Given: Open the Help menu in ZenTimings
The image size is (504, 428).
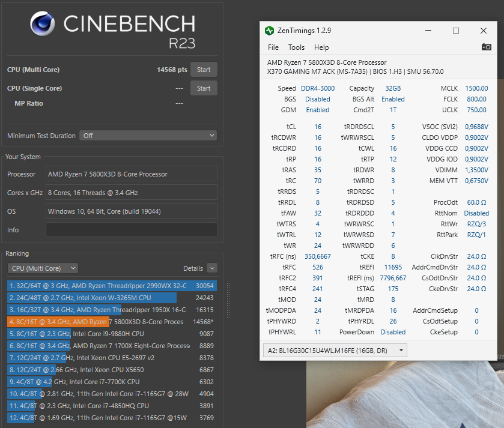Looking at the screenshot, I should pos(321,47).
